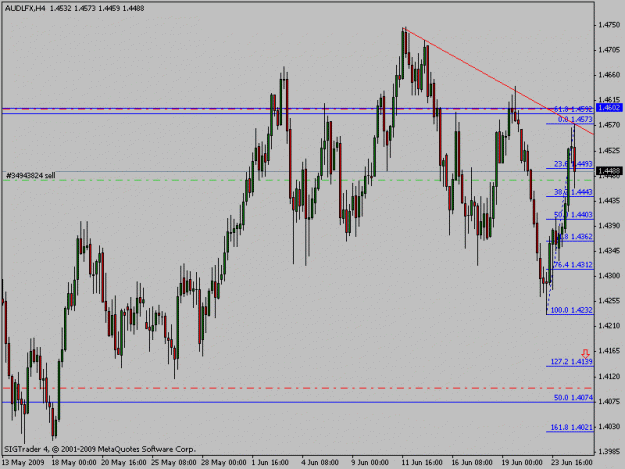
Task: Select Fibonacci label 127.2 1.4139
Action: click(572, 362)
